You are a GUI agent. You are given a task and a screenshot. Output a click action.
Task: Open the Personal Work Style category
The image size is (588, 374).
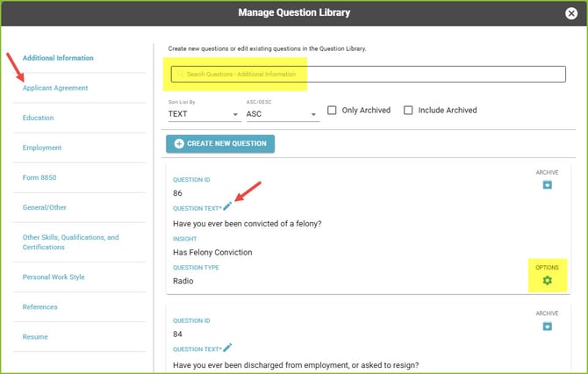click(x=54, y=277)
